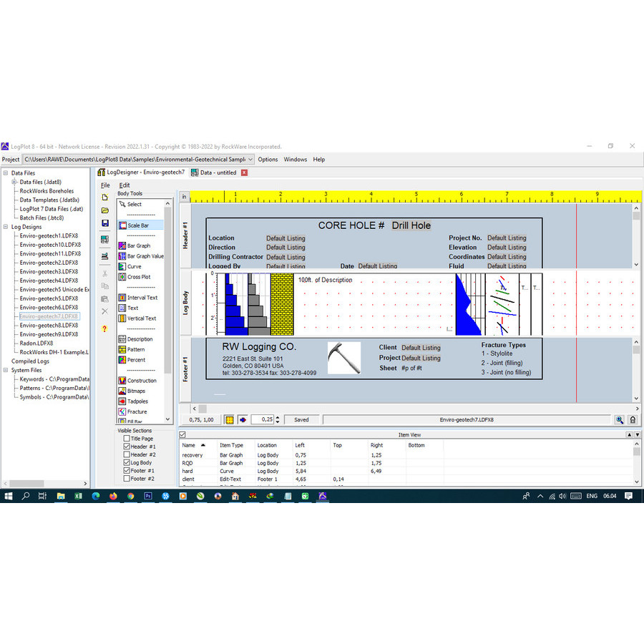Click the grid spacing 0,25 input field

[x=263, y=420]
